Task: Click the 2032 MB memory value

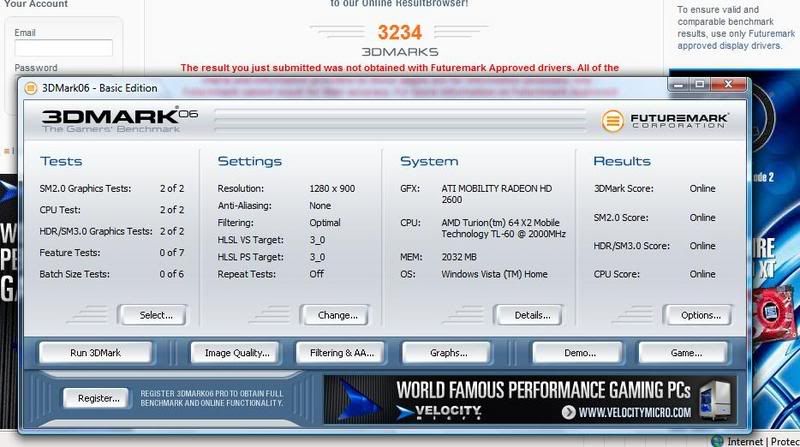Action: [x=459, y=257]
